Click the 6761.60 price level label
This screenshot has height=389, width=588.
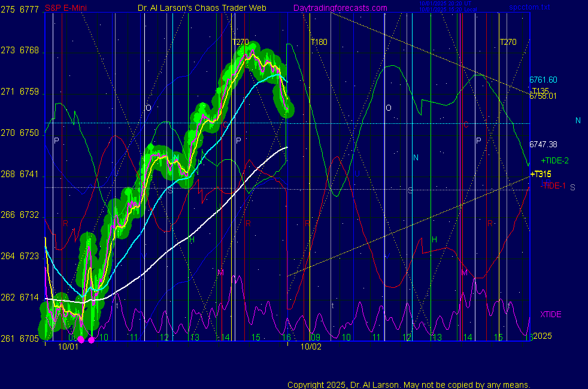pos(543,80)
